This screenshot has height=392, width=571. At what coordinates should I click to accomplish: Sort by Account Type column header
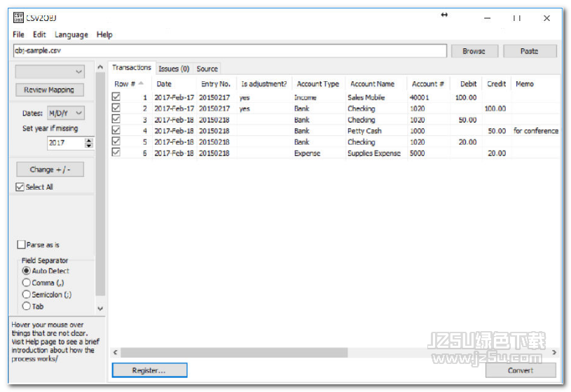pos(318,84)
